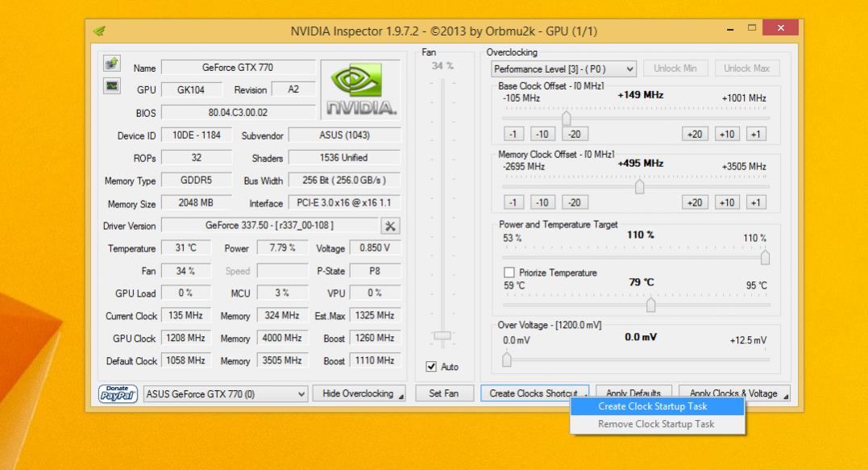
Task: Click the Unlock Max button
Action: click(x=747, y=69)
